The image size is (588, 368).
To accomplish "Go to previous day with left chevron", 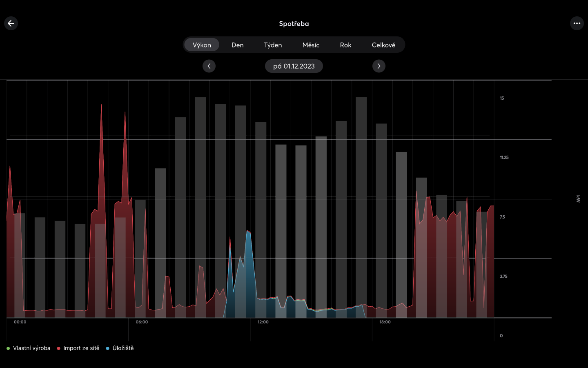I will (x=209, y=66).
